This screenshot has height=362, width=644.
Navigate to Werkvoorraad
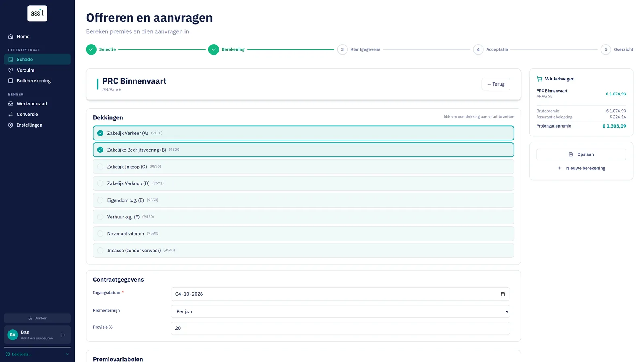37,104
